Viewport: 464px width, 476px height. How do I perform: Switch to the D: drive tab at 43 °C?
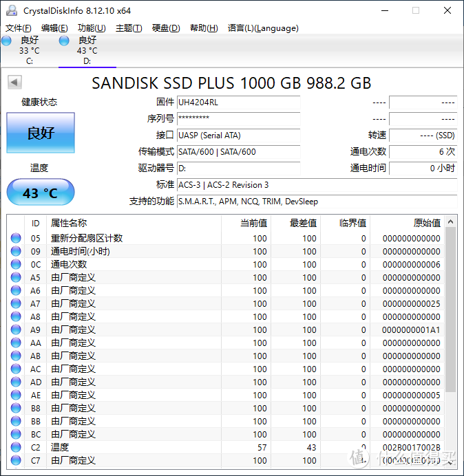87,50
